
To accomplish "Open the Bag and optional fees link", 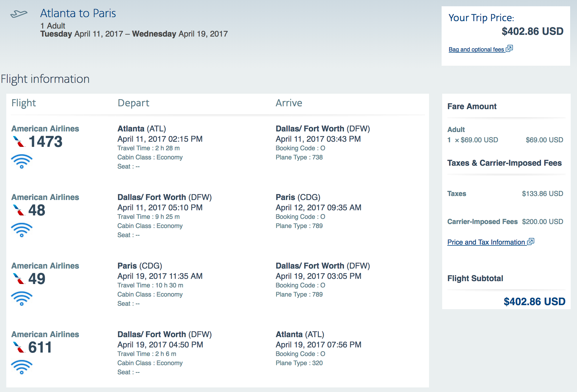I will tap(476, 49).
